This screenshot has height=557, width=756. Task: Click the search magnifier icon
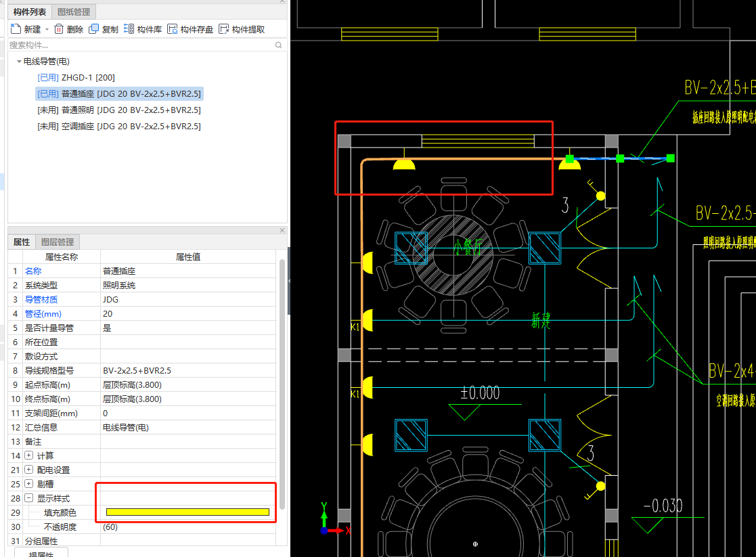(x=278, y=45)
